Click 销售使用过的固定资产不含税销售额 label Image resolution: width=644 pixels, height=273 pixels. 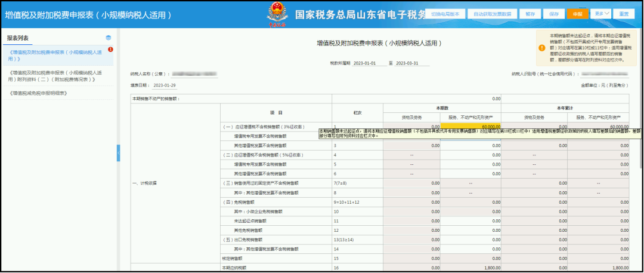pos(261,183)
